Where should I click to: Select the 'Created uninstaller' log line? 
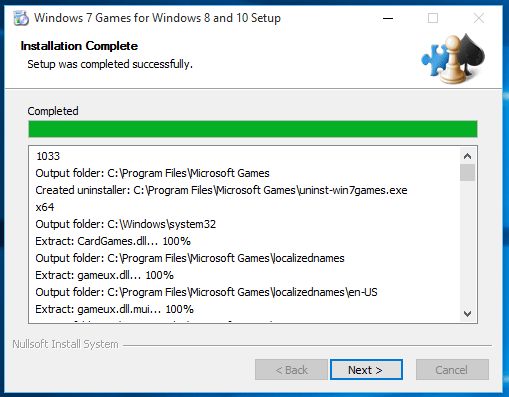click(221, 190)
